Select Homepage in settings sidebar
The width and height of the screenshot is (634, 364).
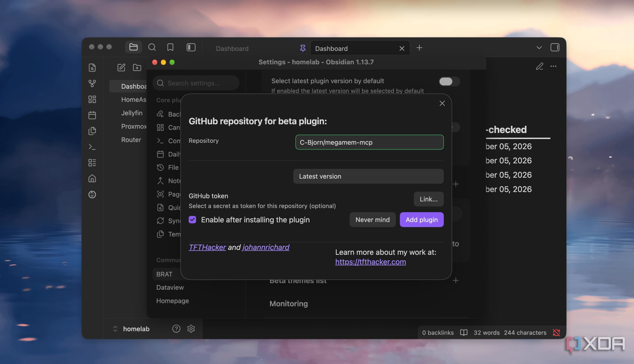(x=172, y=301)
